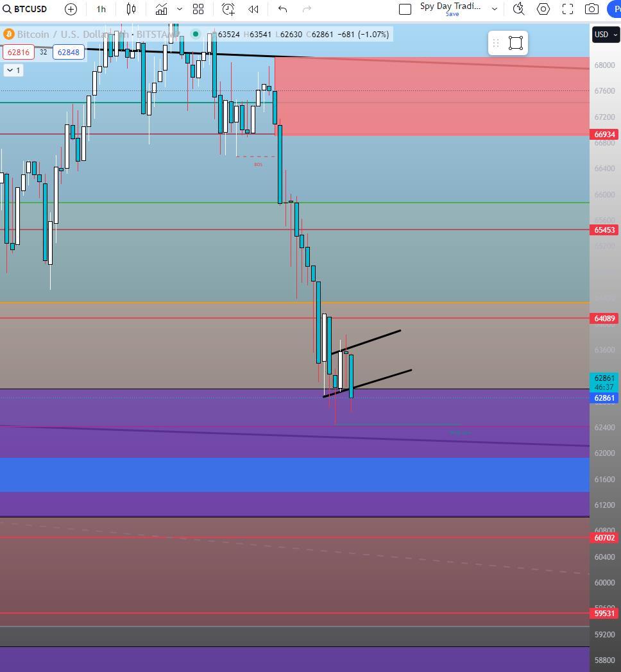Open chart settings hexagon icon

pos(543,9)
